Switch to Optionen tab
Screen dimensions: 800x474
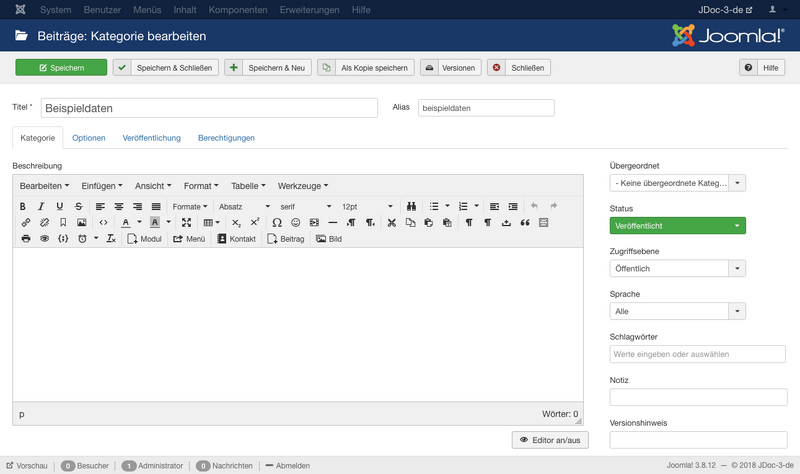point(89,138)
